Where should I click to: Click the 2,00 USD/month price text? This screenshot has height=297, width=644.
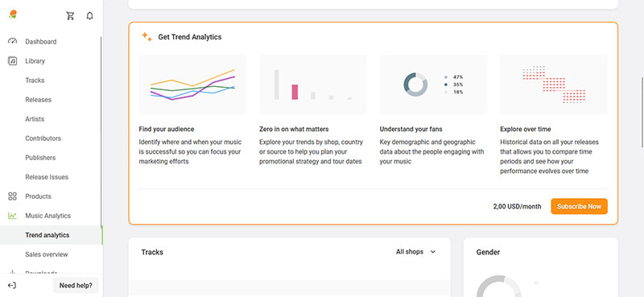coord(517,207)
